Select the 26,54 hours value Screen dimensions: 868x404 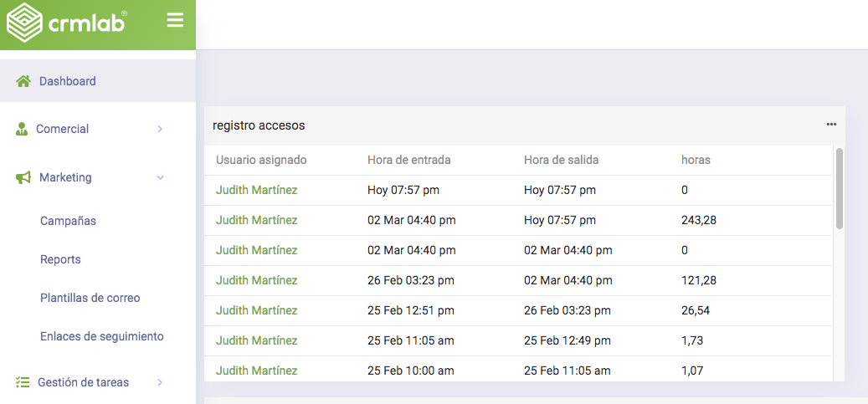696,310
